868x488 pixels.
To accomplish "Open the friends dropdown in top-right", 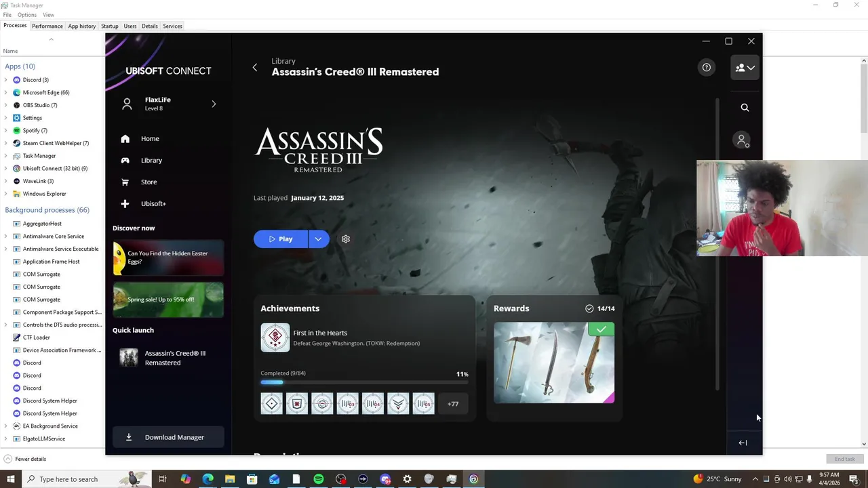I will pyautogui.click(x=745, y=68).
